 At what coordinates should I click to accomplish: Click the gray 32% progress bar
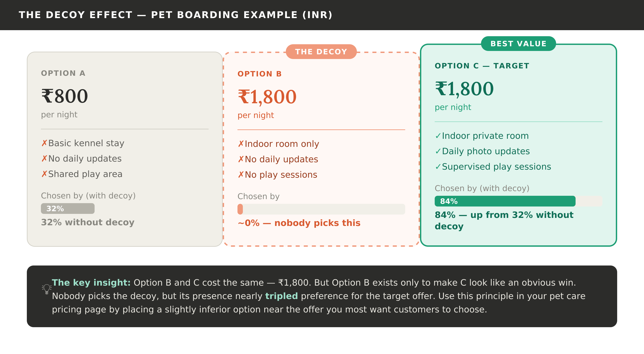click(x=68, y=209)
